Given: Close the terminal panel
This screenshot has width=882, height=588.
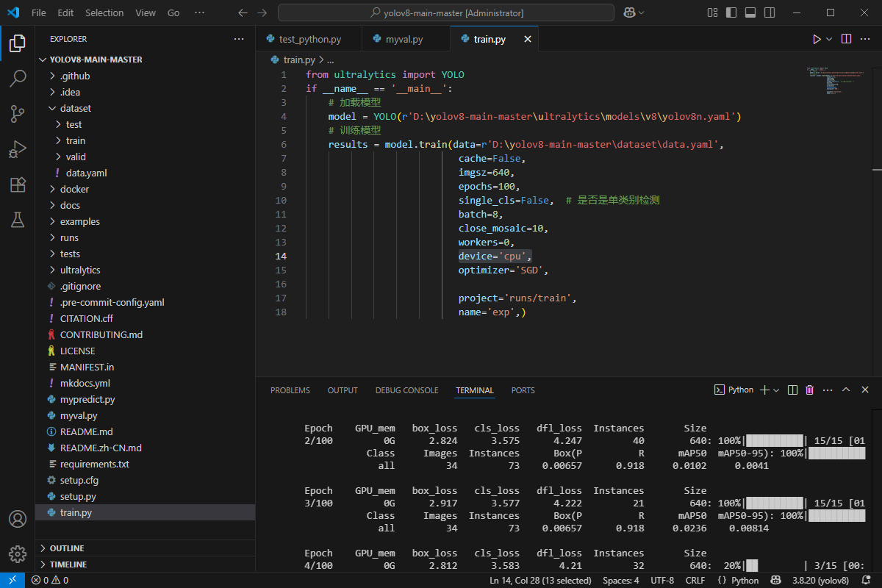Looking at the screenshot, I should click(866, 390).
